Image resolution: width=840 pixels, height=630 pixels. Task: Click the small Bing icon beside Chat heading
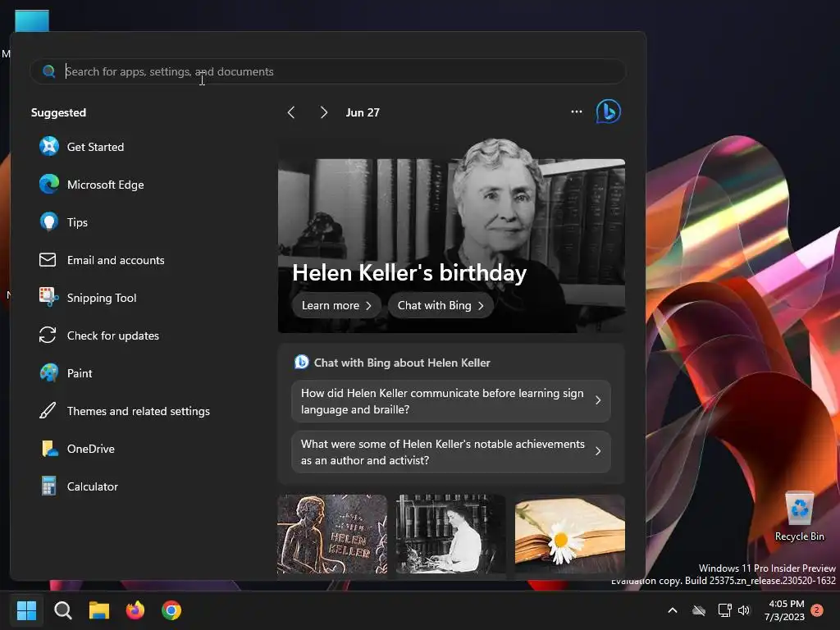[x=302, y=362]
